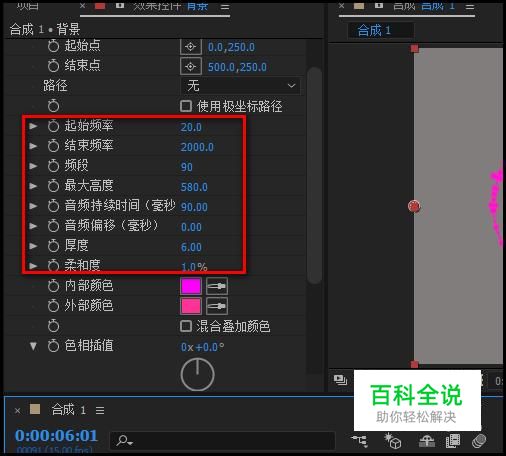Open the timeline panel hamburger menu
The image size is (506, 456).
(100, 410)
